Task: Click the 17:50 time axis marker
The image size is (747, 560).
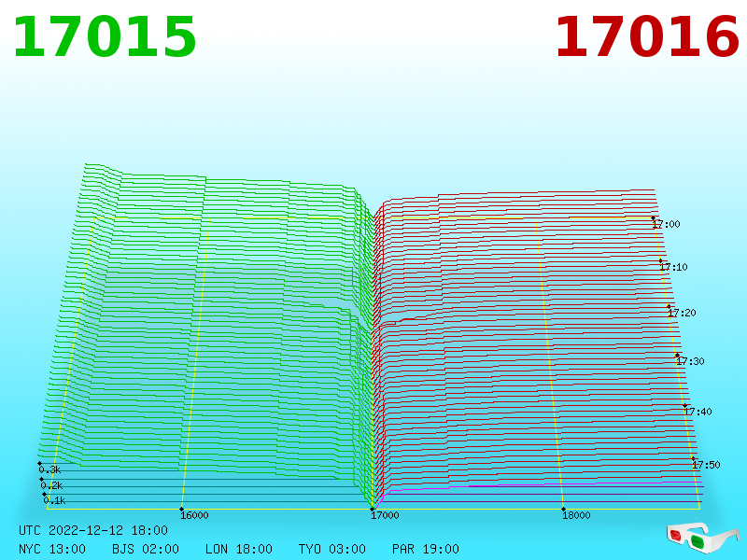Action: [706, 465]
